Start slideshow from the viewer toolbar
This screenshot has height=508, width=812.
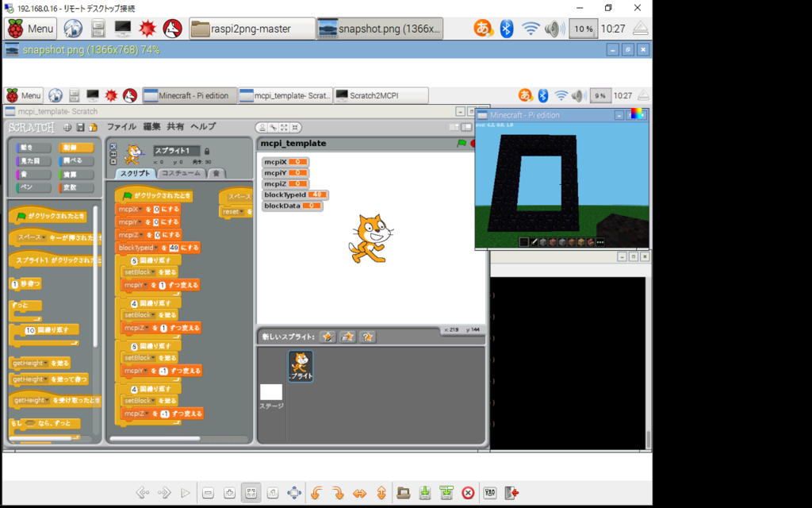point(186,493)
